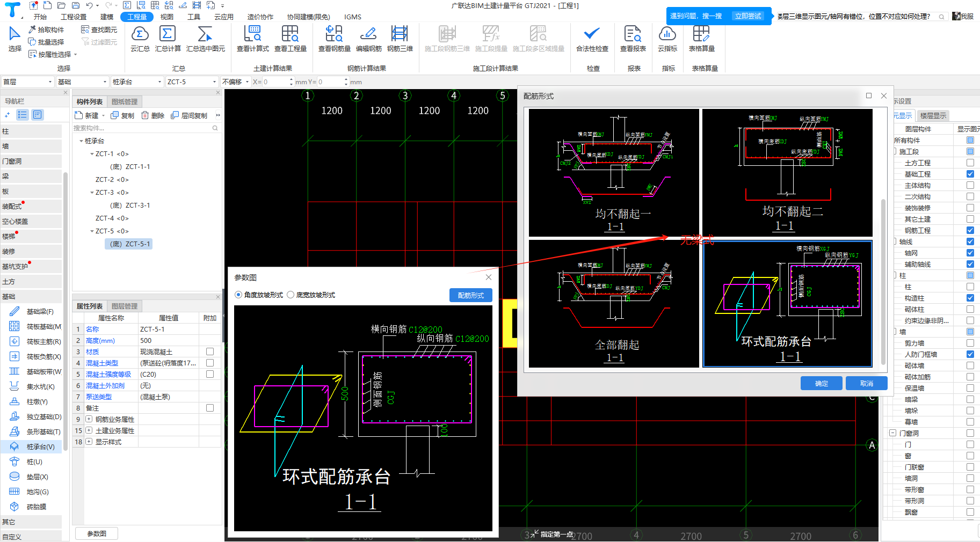
Task: Open 钢筋三维 view tool
Action: click(400, 39)
